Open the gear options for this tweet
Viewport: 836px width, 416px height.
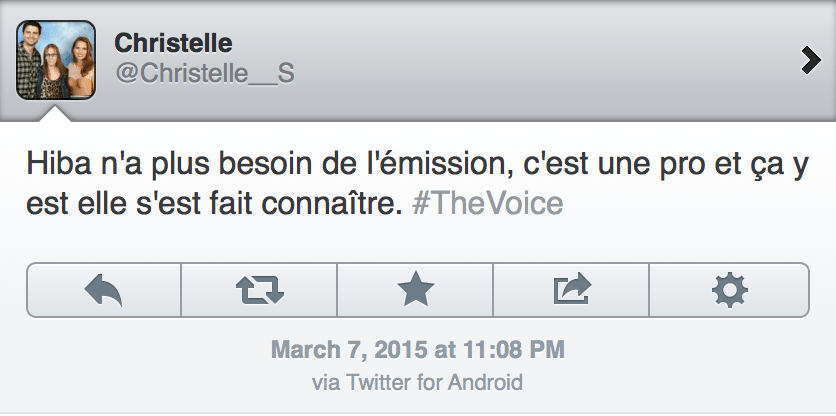(x=729, y=290)
